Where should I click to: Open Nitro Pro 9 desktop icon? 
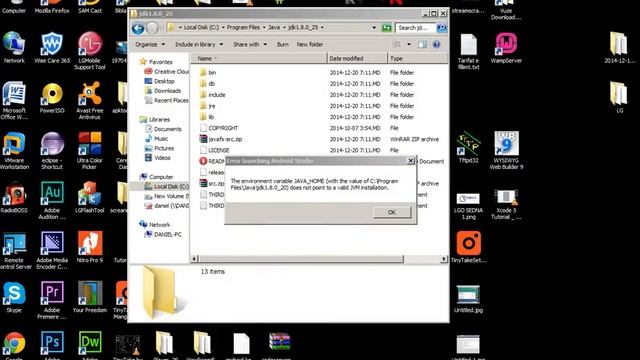click(90, 247)
